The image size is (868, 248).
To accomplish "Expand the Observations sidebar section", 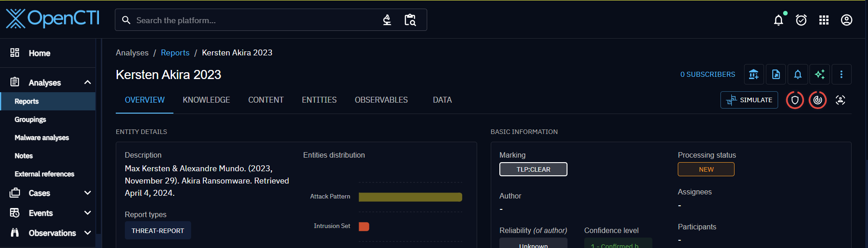I will click(x=88, y=233).
